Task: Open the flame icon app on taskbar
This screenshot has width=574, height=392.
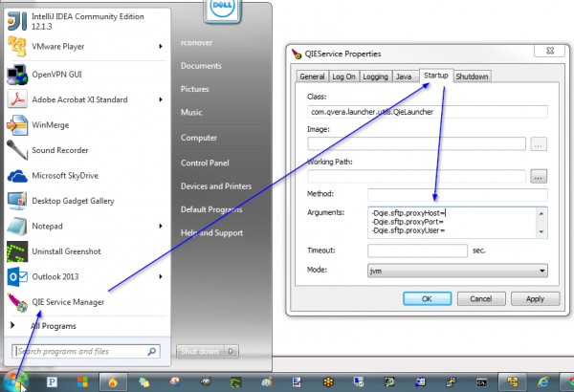Action: [113, 382]
